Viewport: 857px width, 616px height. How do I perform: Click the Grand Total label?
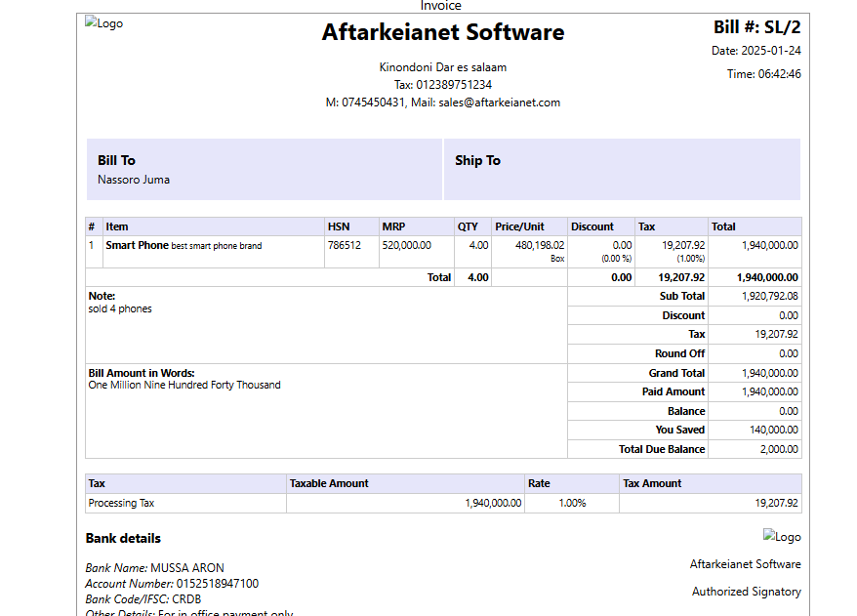coord(676,373)
